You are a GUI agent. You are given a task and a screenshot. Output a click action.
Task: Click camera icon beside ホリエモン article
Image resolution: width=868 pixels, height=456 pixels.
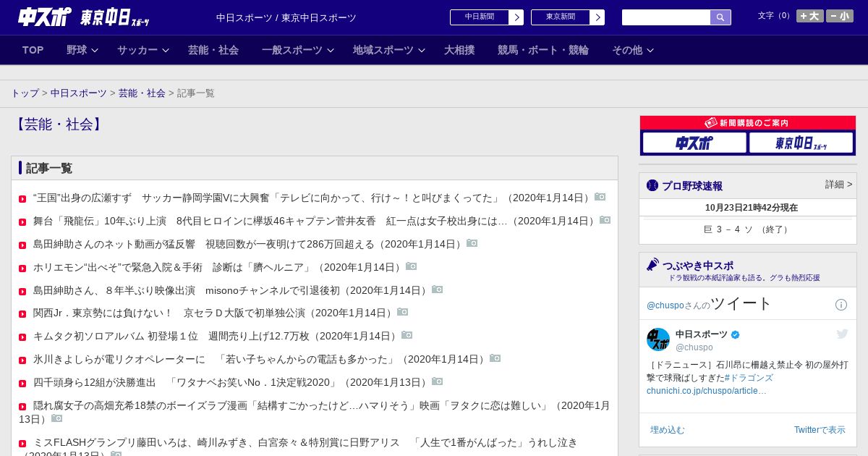[412, 266]
